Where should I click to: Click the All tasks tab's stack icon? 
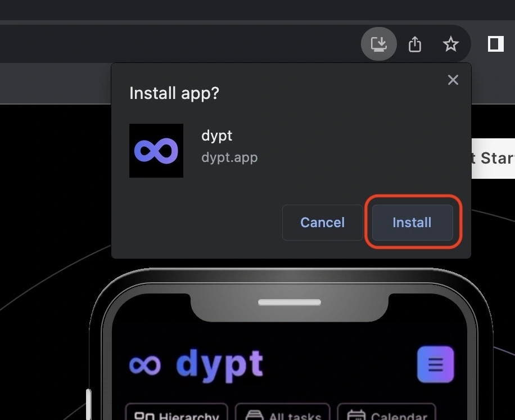click(x=254, y=416)
